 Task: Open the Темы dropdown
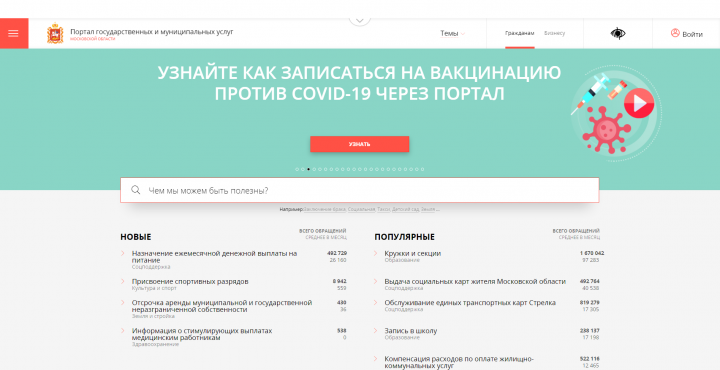tap(453, 34)
